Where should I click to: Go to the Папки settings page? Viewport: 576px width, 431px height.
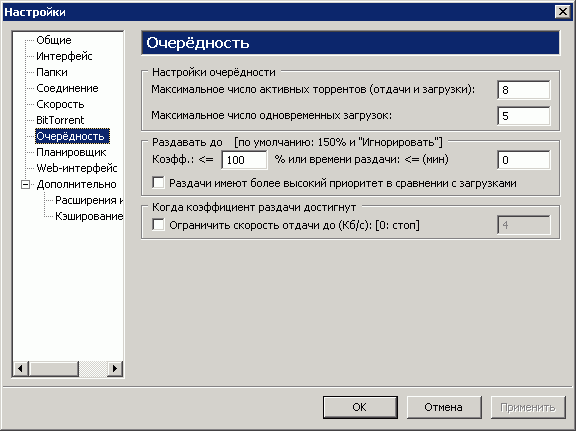[x=52, y=72]
